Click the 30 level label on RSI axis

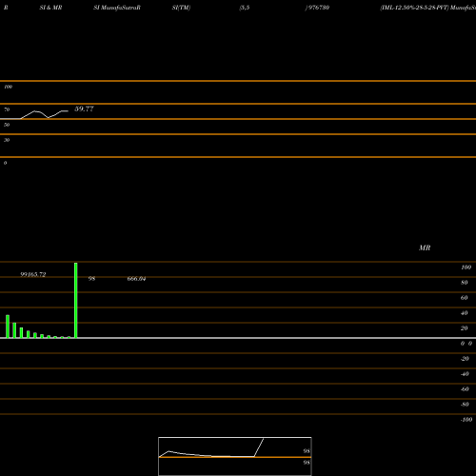click(7, 140)
